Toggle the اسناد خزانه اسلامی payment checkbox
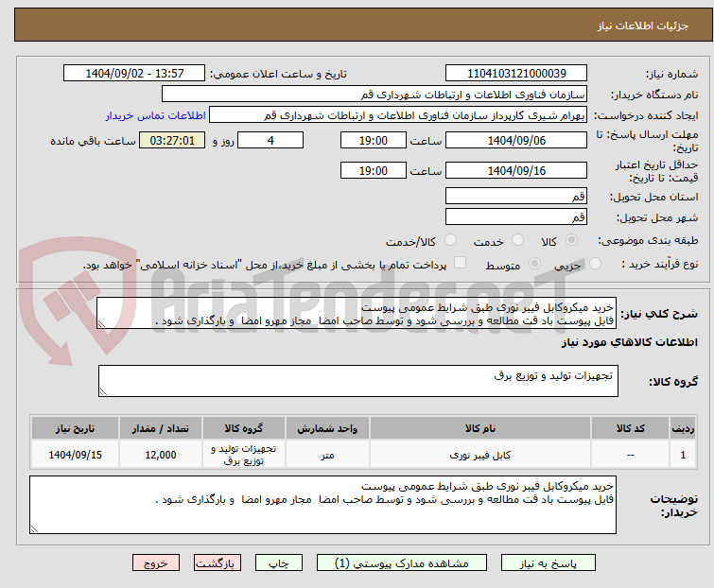This screenshot has width=714, height=588. click(461, 263)
